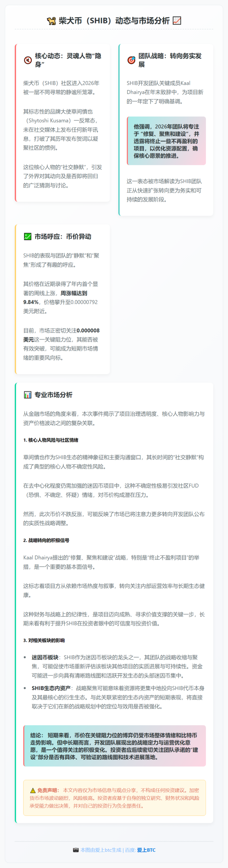Select the heading 团队战略：转向务实发展
The height and width of the screenshot is (868, 228).
click(170, 60)
